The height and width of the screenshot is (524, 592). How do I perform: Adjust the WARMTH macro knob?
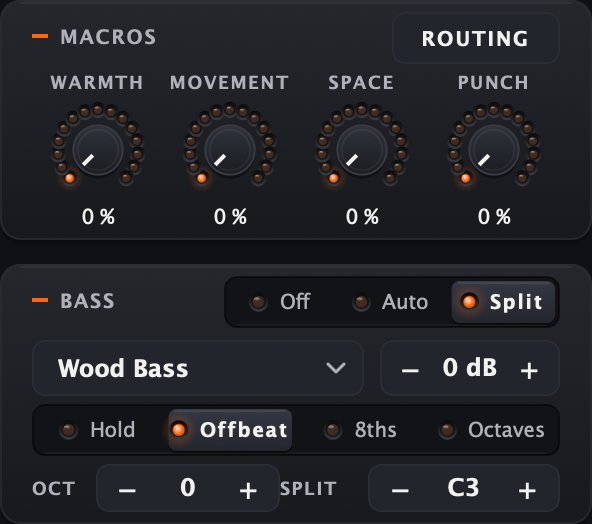point(98,149)
